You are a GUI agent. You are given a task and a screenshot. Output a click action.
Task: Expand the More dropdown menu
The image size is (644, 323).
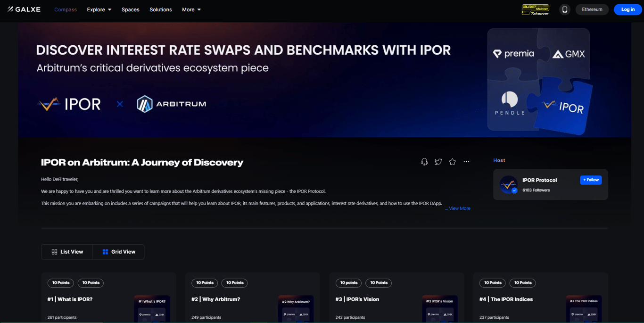191,9
